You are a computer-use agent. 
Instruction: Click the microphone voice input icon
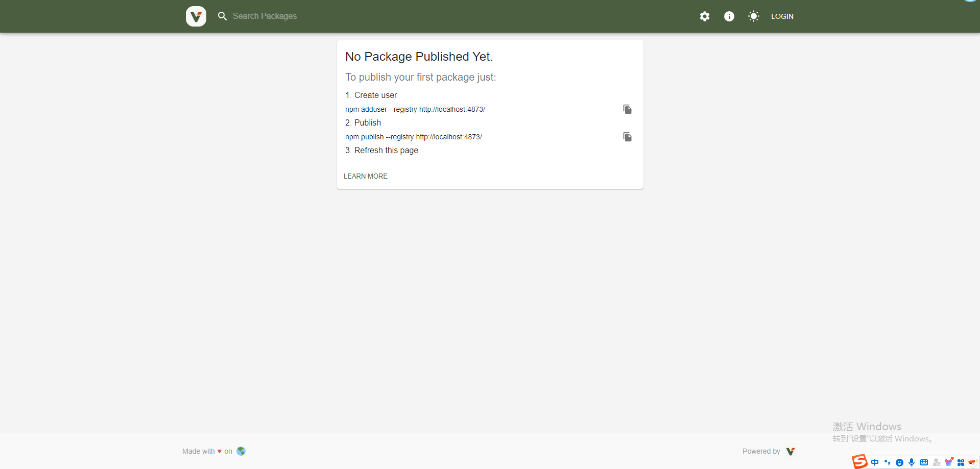pos(912,462)
